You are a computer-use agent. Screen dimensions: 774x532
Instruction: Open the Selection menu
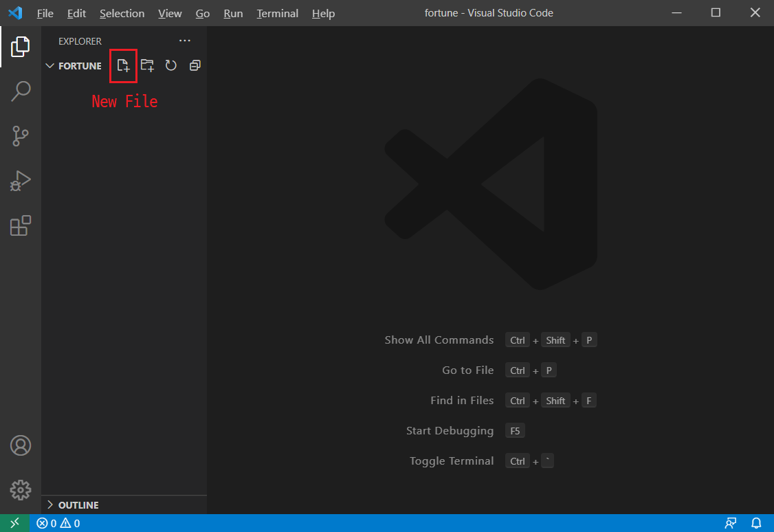(x=122, y=13)
